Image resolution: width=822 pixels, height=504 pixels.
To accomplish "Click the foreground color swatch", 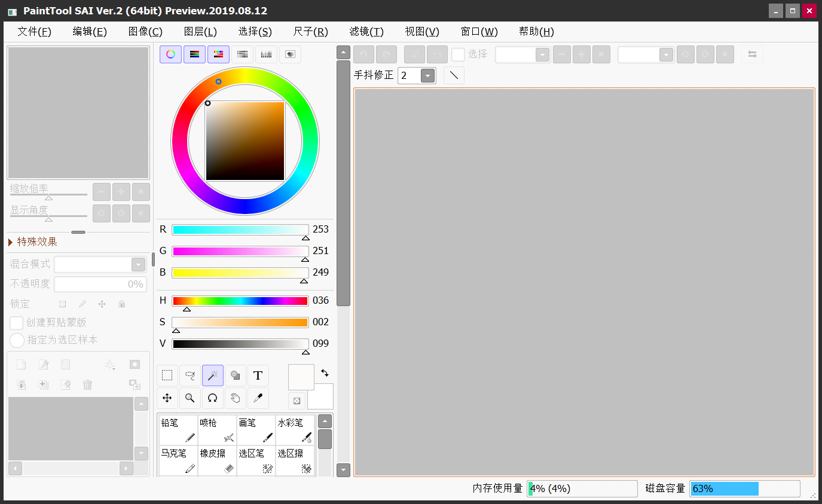I will point(301,377).
